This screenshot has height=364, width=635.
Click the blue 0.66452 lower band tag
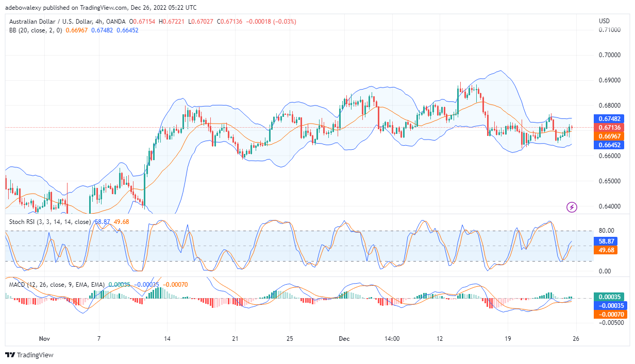610,145
